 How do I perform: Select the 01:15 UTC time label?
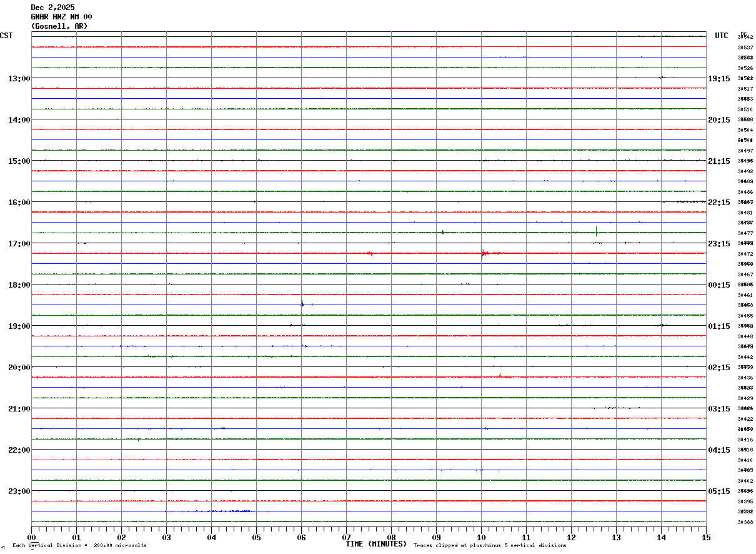719,326
